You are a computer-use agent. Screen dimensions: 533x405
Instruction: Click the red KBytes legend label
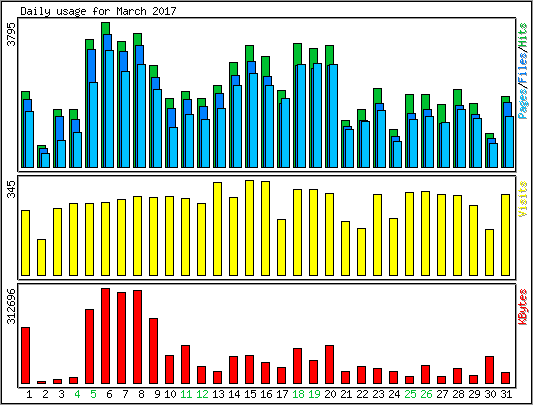coord(523,307)
